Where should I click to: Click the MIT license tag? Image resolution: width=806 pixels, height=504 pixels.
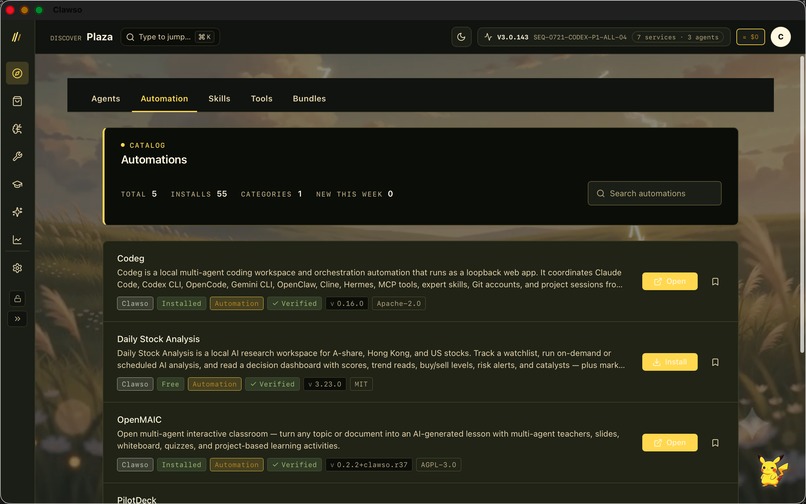(x=361, y=384)
